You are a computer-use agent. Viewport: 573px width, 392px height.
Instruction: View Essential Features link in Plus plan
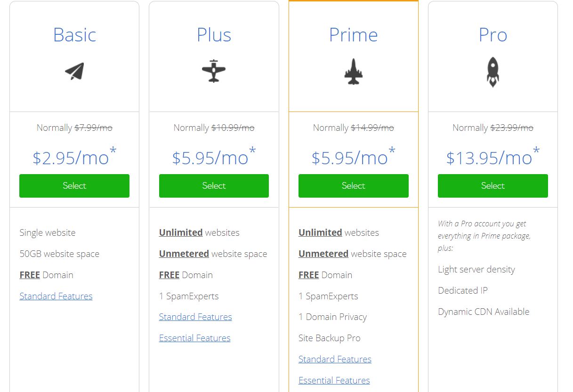tap(195, 338)
